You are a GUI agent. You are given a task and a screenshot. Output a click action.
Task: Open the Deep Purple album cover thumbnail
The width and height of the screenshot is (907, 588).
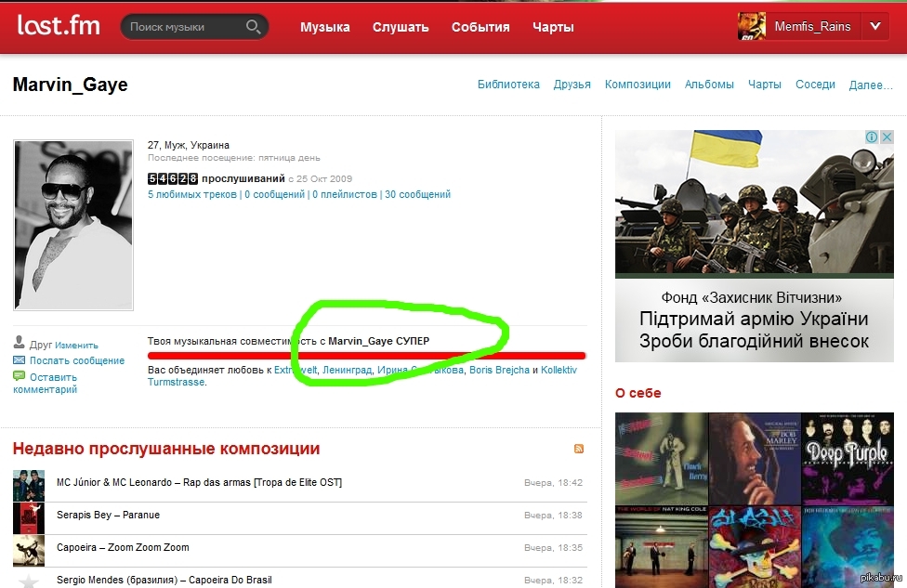[848, 459]
